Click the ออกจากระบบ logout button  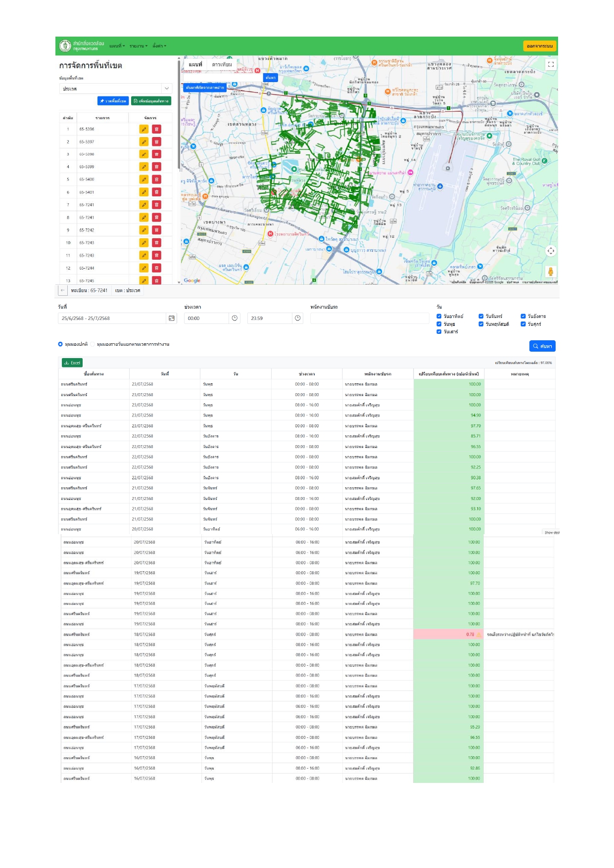pos(539,46)
